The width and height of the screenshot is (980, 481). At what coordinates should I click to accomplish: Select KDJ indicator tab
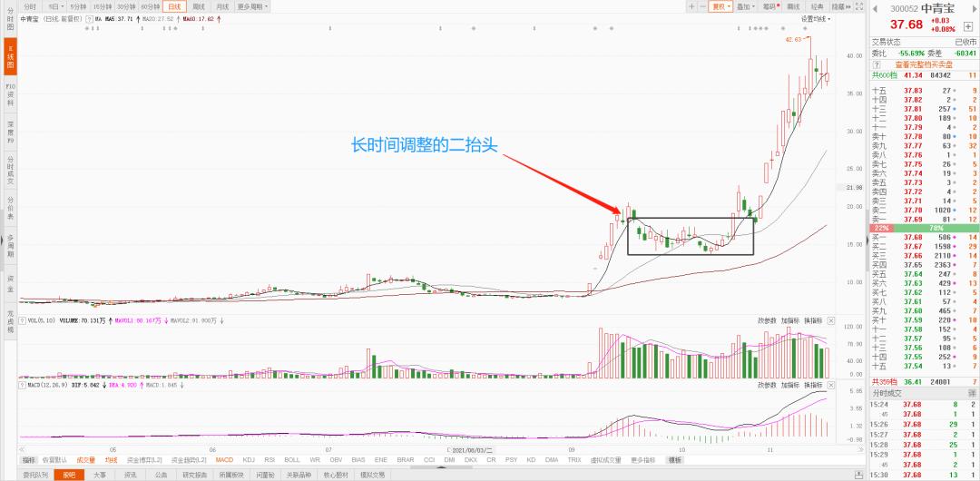click(x=249, y=460)
